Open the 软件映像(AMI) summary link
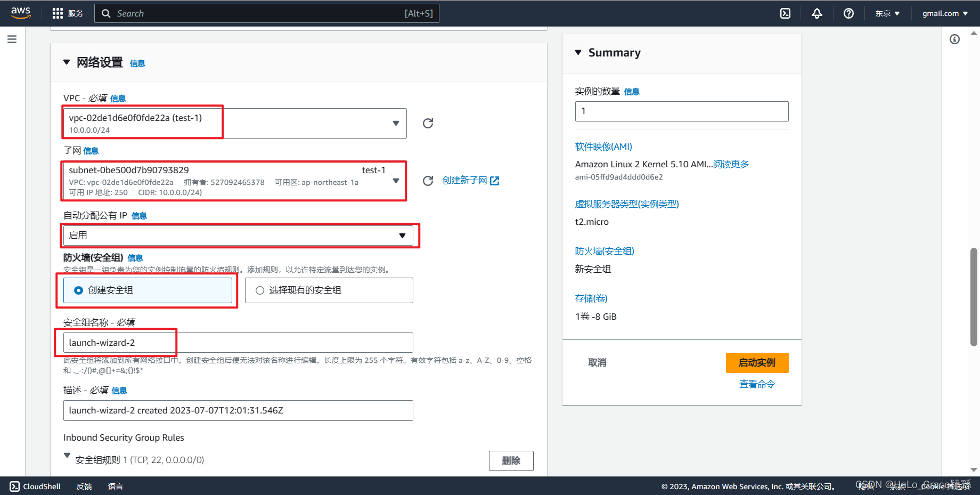Screen dimensions: 980x495 [603, 147]
